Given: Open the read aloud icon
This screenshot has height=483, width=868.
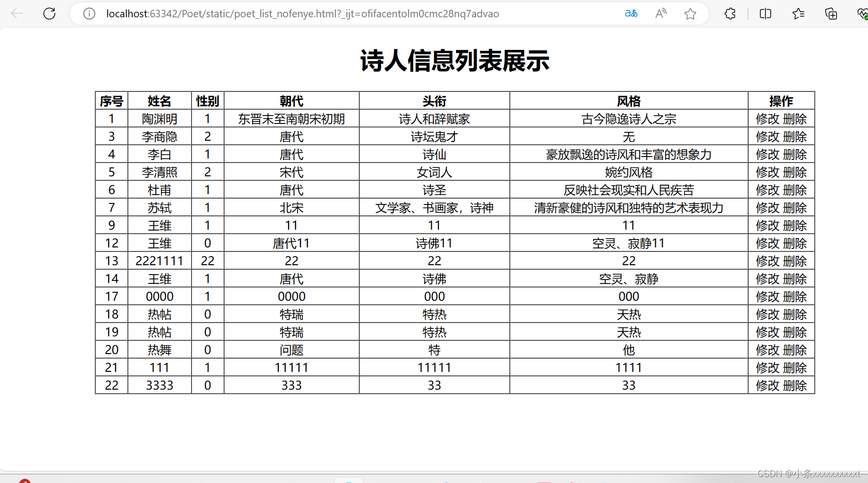Looking at the screenshot, I should click(661, 14).
